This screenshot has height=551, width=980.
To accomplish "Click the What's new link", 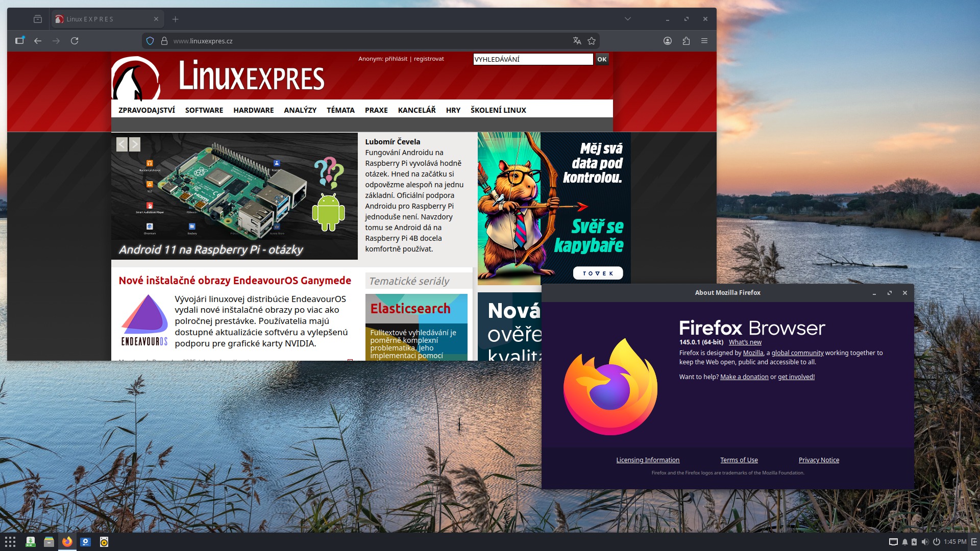I will coord(745,342).
